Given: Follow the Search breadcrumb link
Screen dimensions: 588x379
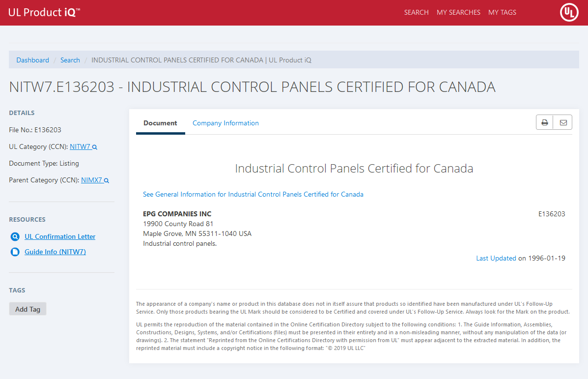Looking at the screenshot, I should (70, 60).
